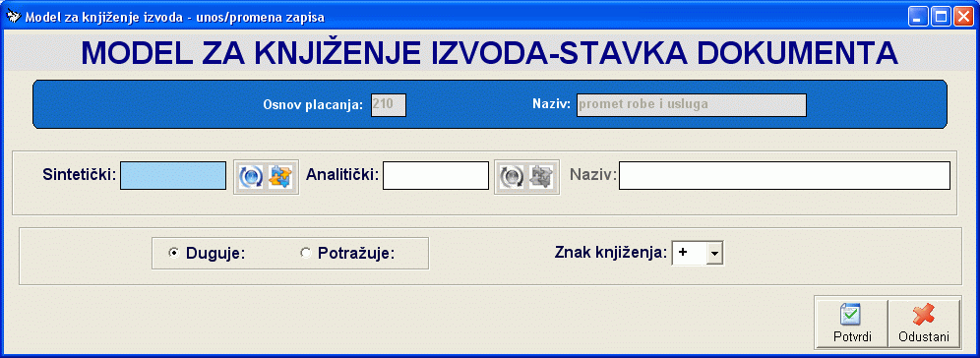The height and width of the screenshot is (358, 980).
Task: Click the greyed refresh icon next to Analitički
Action: [x=512, y=177]
